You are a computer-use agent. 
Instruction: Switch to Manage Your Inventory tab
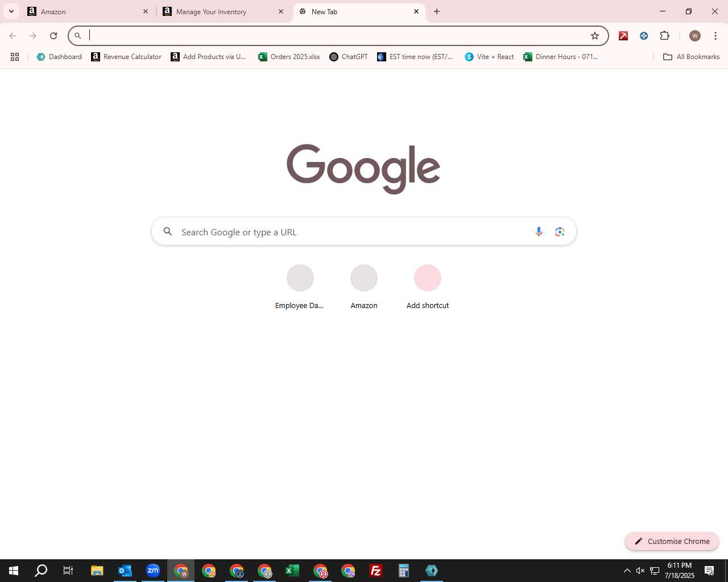pos(224,11)
